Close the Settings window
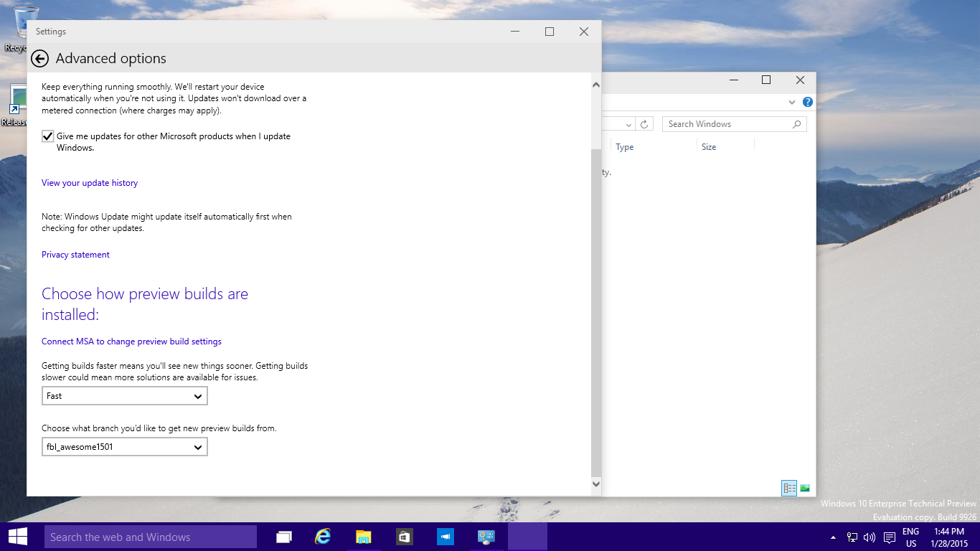This screenshot has width=980, height=551. tap(584, 32)
